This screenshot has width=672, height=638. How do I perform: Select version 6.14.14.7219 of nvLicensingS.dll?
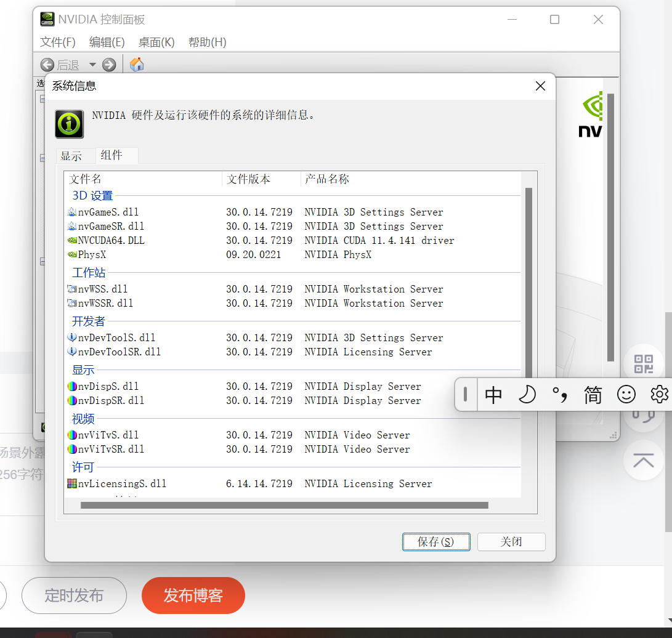259,484
